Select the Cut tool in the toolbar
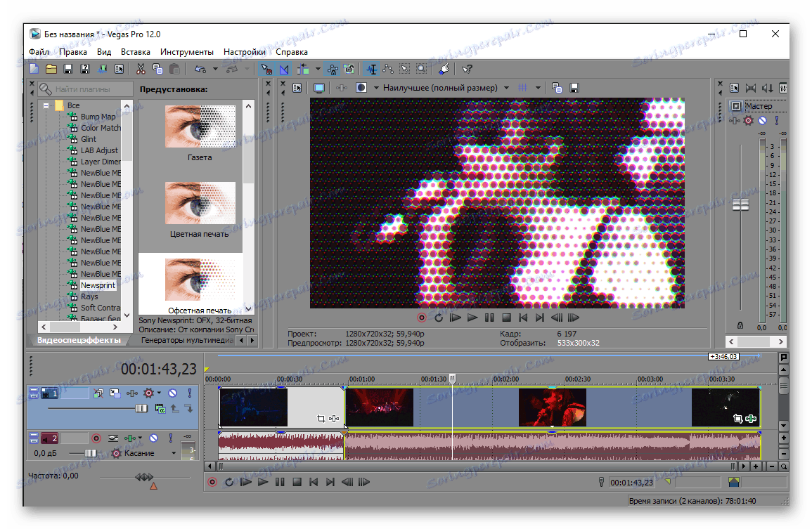 tap(140, 68)
